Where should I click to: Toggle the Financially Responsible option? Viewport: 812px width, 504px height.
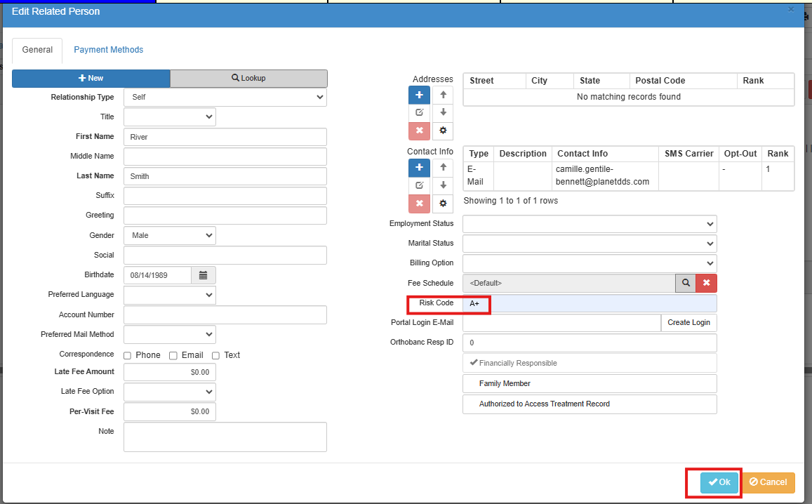(590, 363)
